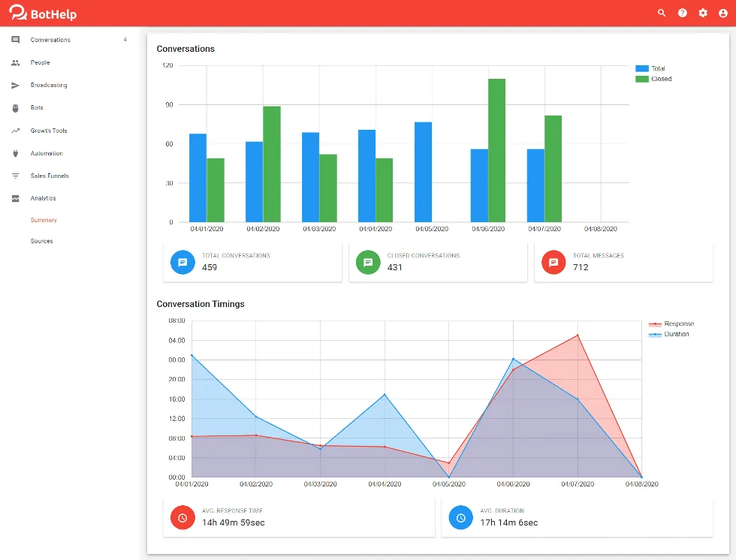Click the Sales Funnels filter icon
This screenshot has width=736, height=560.
(16, 176)
